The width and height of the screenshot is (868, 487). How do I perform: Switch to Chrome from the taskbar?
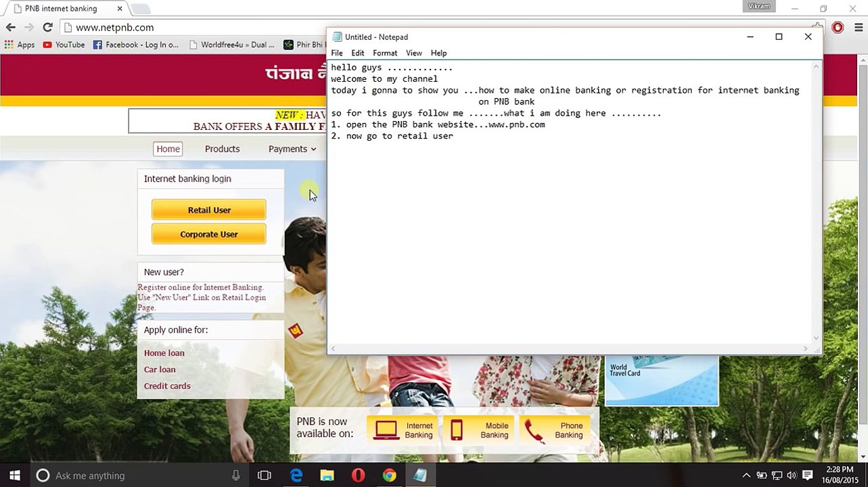(390, 476)
